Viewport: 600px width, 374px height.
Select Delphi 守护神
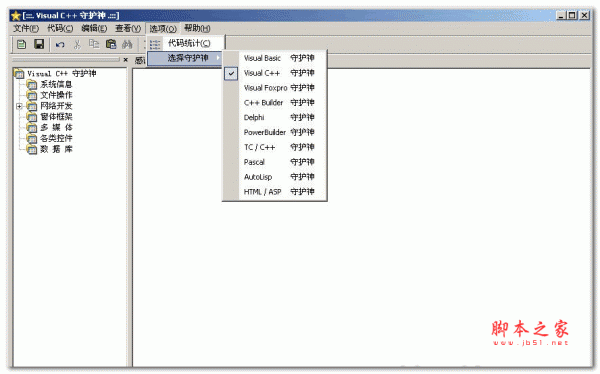275,118
